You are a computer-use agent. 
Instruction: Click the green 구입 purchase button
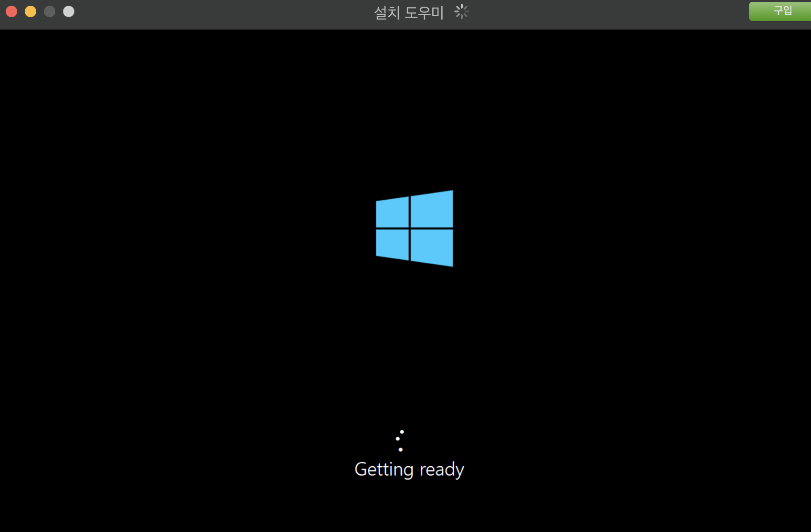(780, 11)
